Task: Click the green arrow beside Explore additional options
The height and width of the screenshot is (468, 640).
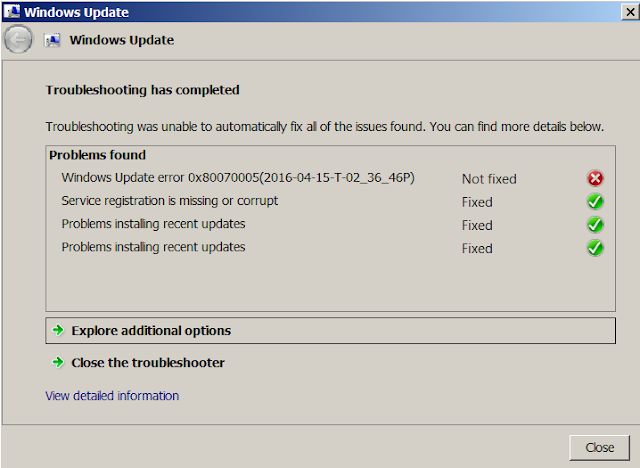Action: [58, 330]
